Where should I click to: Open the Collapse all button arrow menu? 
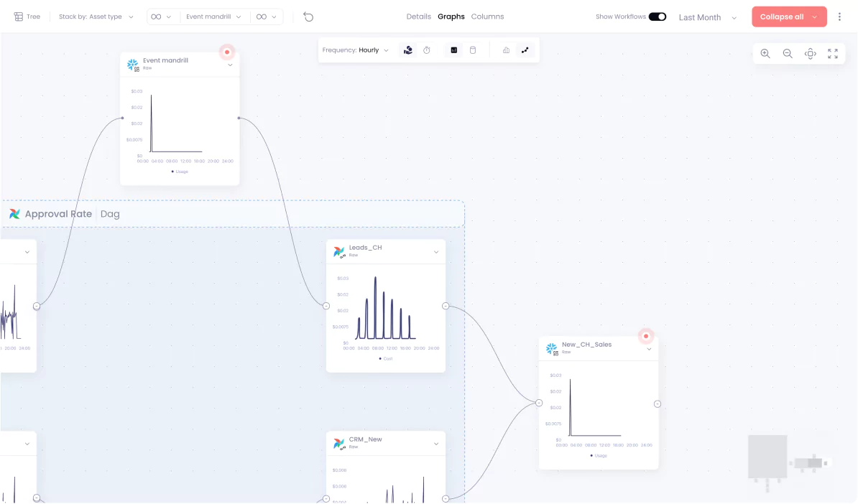click(815, 17)
